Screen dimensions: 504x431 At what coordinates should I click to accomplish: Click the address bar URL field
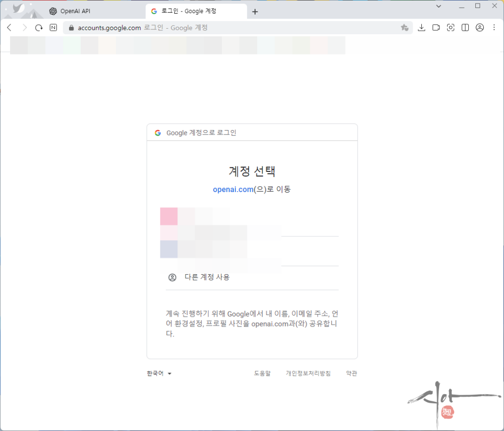point(238,28)
